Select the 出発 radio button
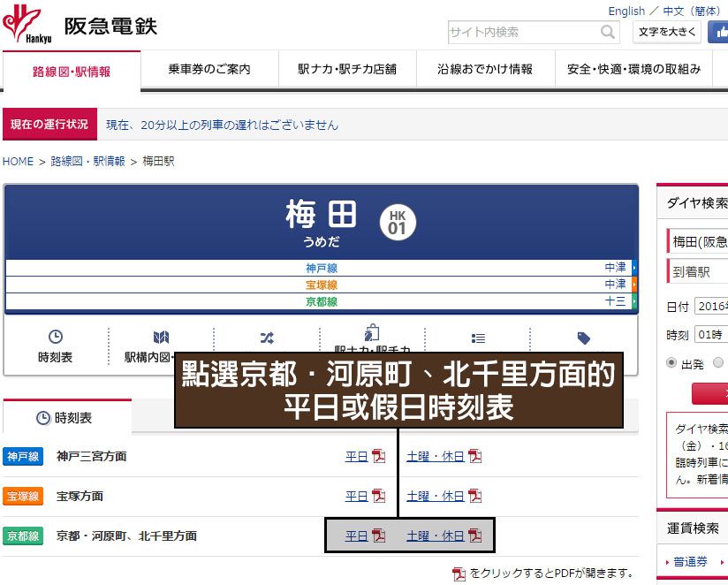Screen dimensions: 728x585 click(671, 362)
